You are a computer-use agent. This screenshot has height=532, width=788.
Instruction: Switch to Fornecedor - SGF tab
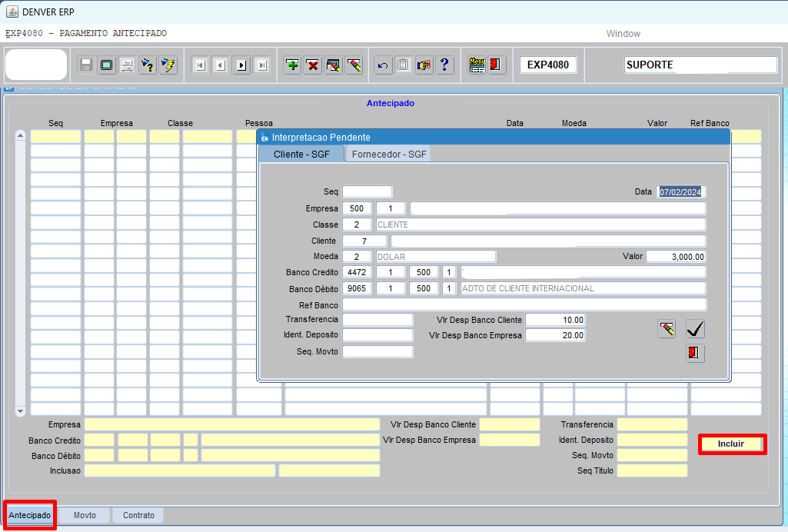(389, 155)
